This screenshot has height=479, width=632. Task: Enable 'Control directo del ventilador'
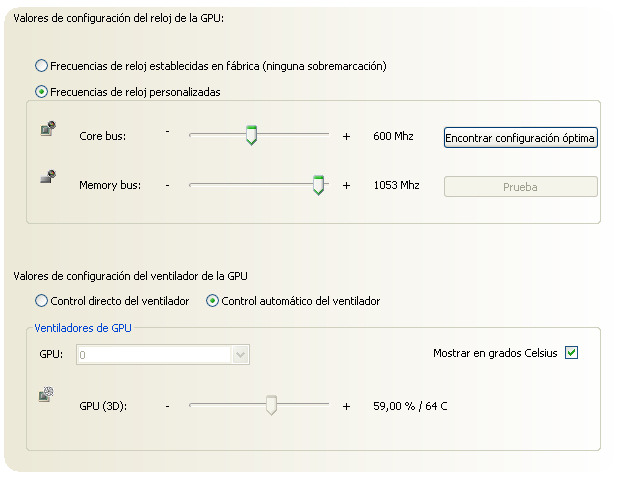coord(41,301)
